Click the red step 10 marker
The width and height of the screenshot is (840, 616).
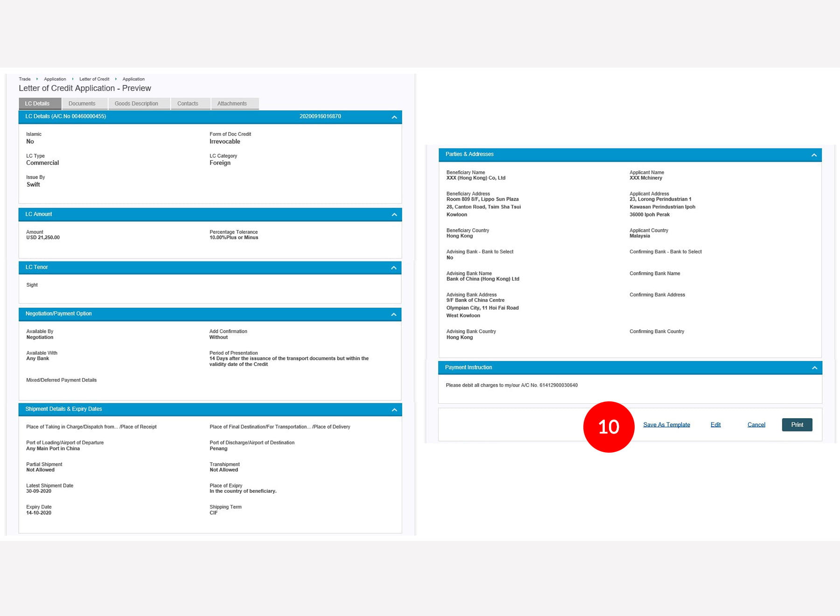click(x=609, y=427)
